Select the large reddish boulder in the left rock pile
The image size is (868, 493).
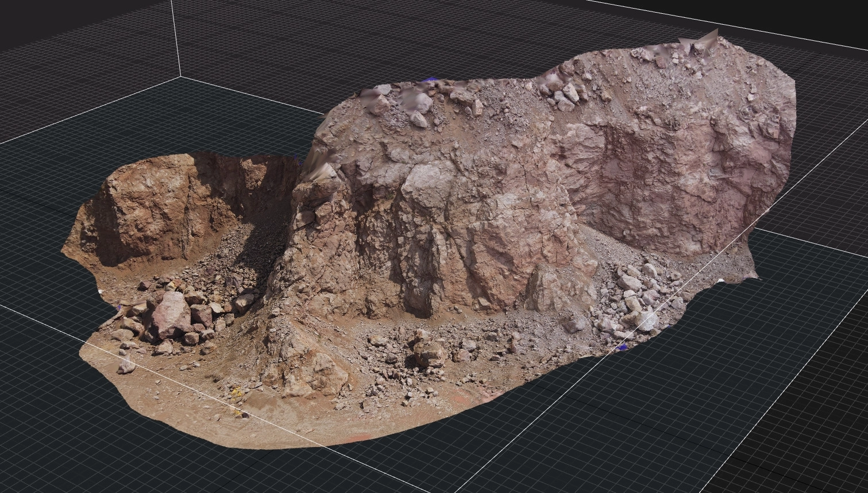170,314
